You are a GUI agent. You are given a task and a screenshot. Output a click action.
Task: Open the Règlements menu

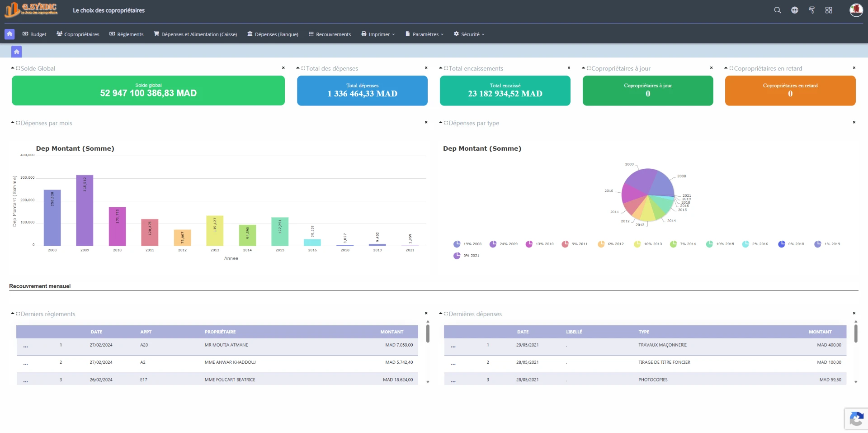(x=127, y=34)
